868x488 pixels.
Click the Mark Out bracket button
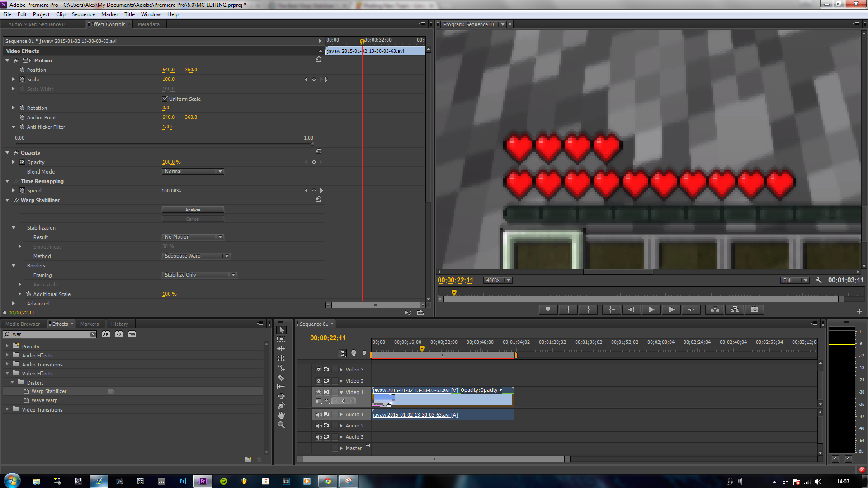point(589,310)
